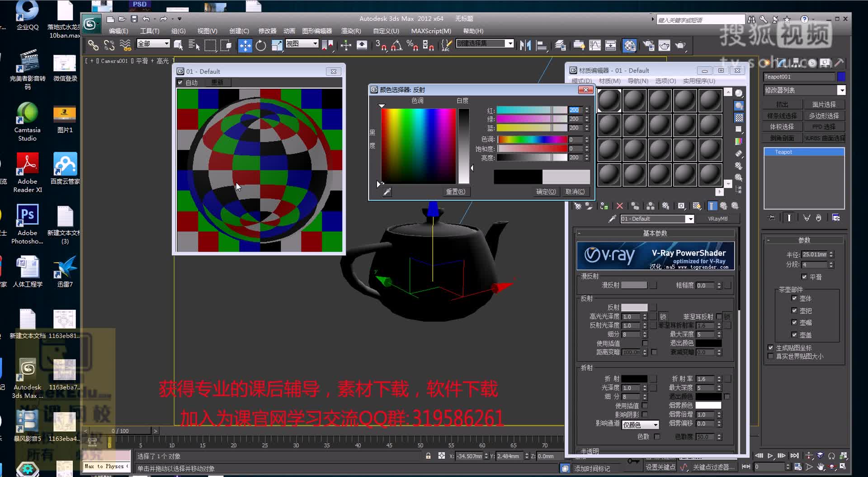The width and height of the screenshot is (868, 477).
Task: Uncheck the 壶嘴 teapot part
Action: (794, 322)
